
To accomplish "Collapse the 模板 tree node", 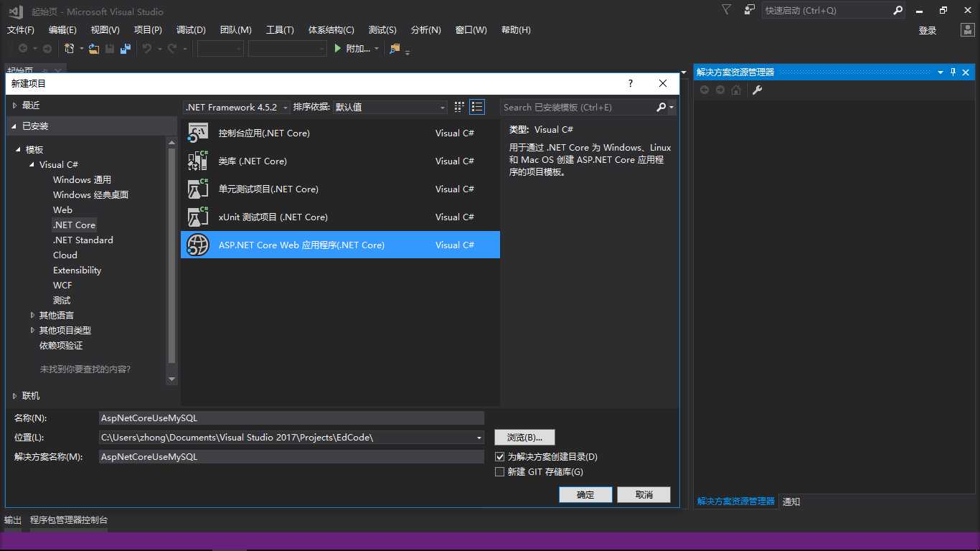I will coord(19,149).
